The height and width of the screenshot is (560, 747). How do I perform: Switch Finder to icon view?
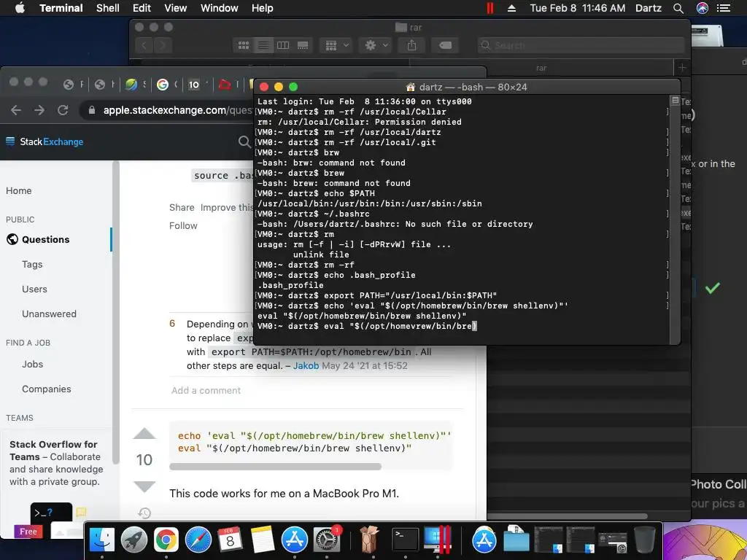244,45
